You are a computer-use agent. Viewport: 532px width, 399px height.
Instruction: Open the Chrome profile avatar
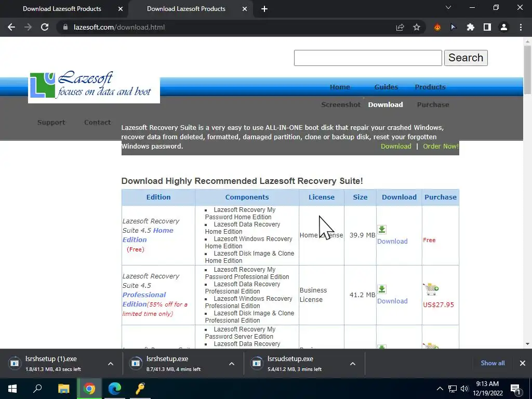point(504,27)
